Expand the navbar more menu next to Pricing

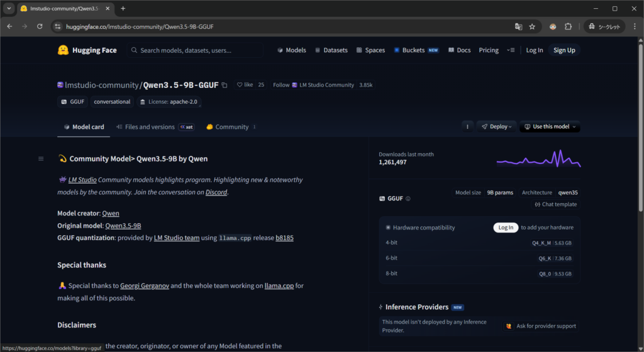510,50
